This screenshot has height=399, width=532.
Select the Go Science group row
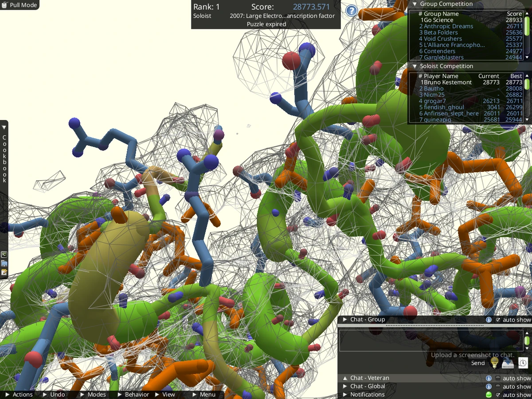[470, 20]
